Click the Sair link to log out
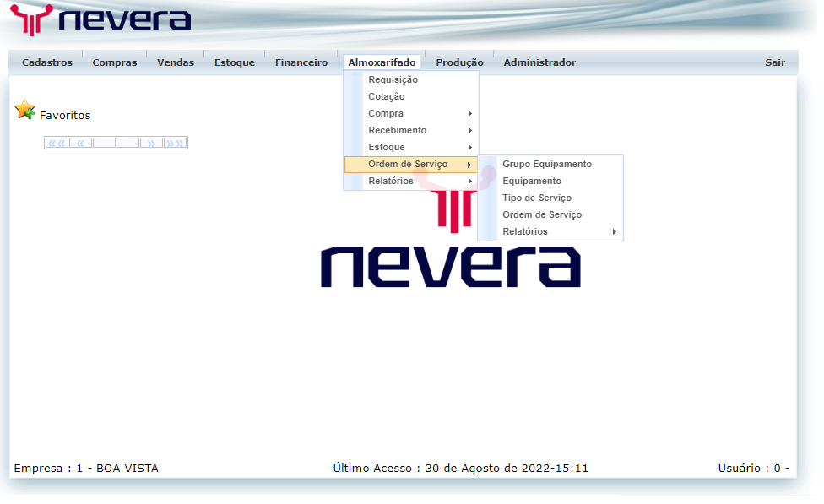 tap(775, 62)
